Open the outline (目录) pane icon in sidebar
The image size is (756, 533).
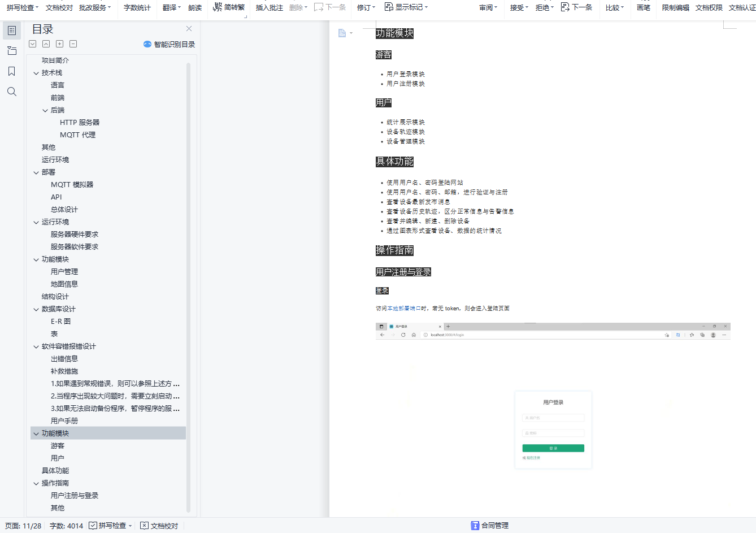click(12, 31)
